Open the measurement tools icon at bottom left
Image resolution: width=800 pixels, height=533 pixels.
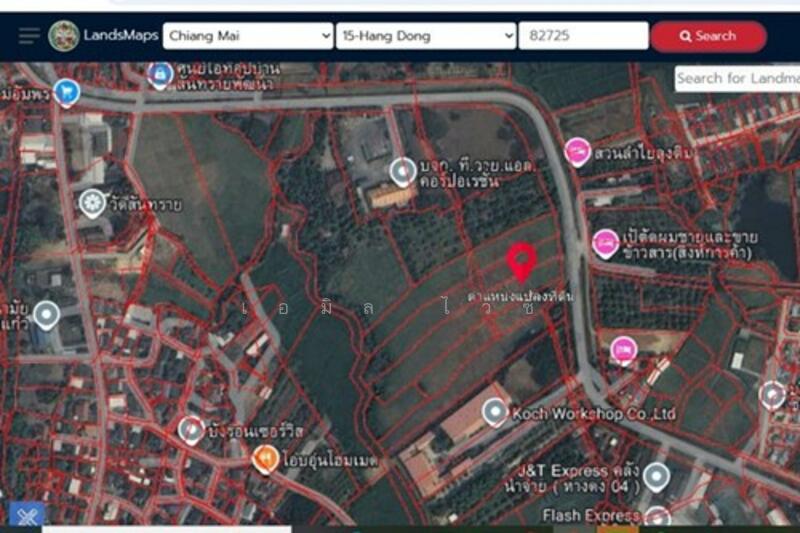point(27,516)
